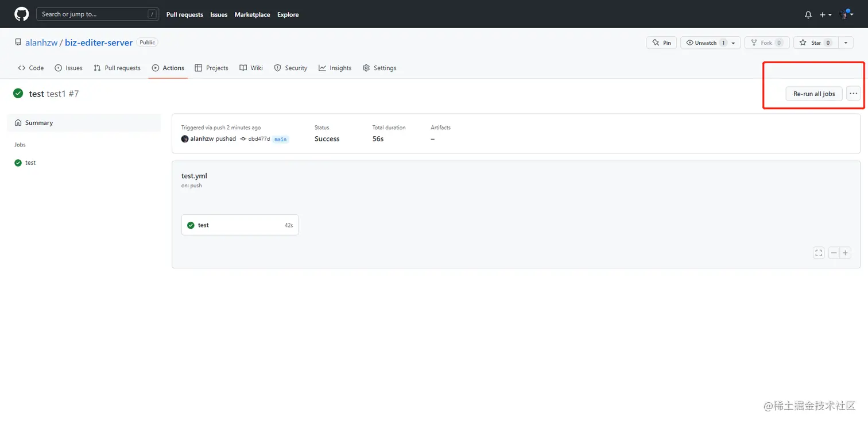The height and width of the screenshot is (424, 868).
Task: Pin the repository
Action: pyautogui.click(x=661, y=43)
